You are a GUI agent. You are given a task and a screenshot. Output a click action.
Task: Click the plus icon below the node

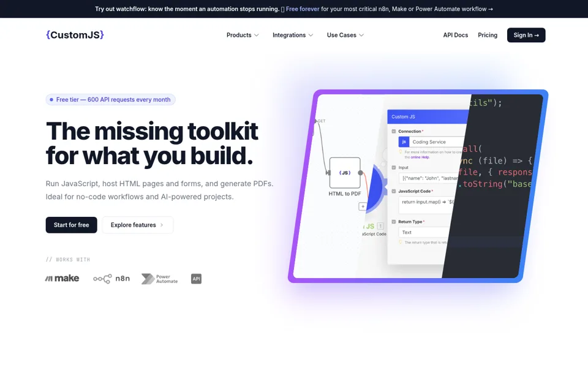[363, 206]
